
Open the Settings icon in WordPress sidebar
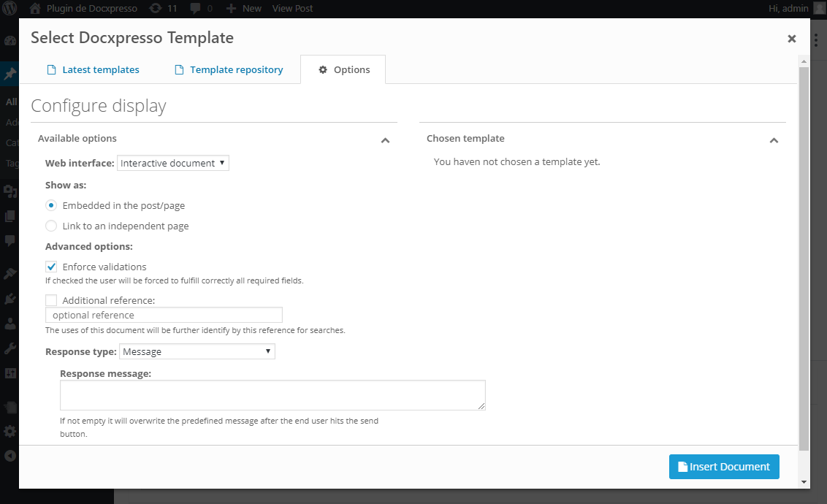coord(10,431)
